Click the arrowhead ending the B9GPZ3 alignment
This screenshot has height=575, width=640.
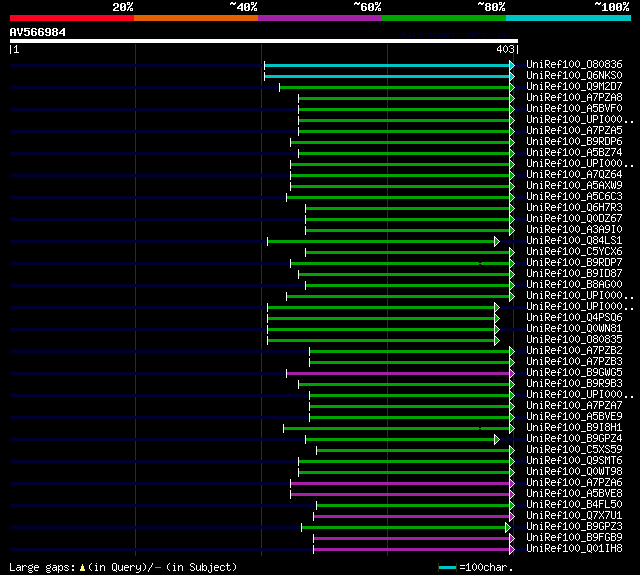(508, 528)
